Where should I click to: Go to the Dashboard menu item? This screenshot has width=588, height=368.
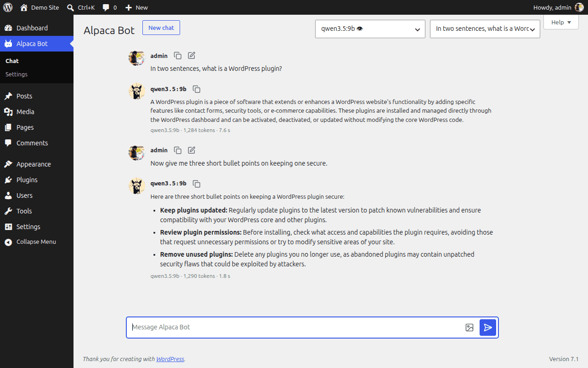[37, 28]
